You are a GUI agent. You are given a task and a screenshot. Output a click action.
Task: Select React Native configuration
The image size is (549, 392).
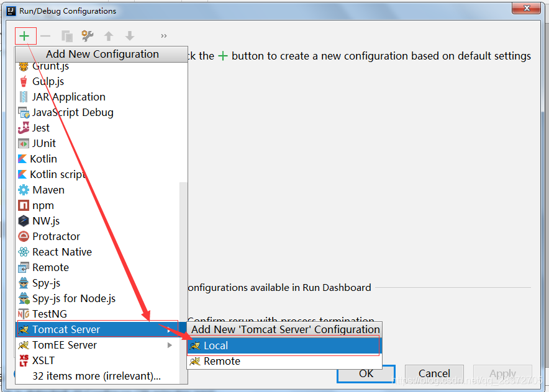(98, 252)
